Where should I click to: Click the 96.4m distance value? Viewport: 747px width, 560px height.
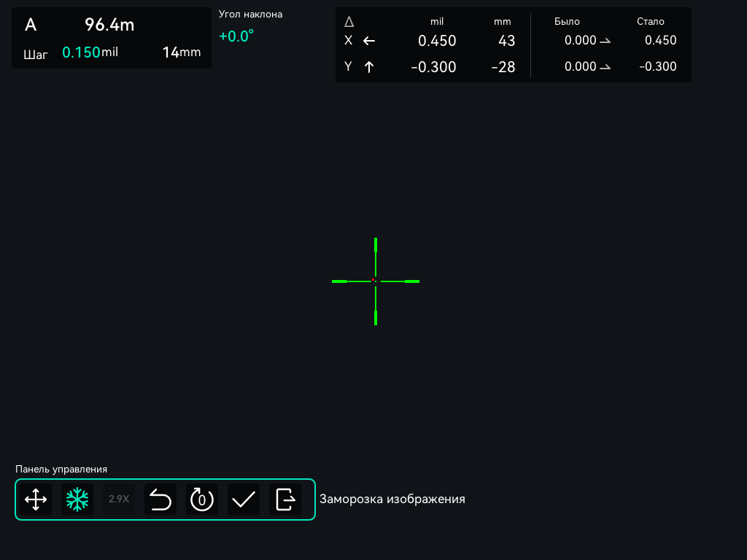pyautogui.click(x=109, y=25)
